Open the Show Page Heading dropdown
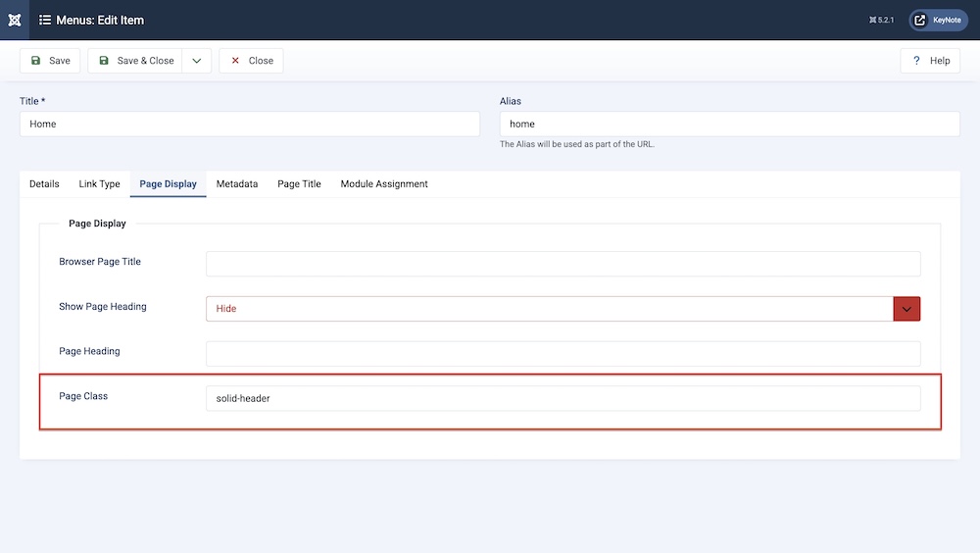Viewport: 980px width, 553px height. tap(563, 309)
